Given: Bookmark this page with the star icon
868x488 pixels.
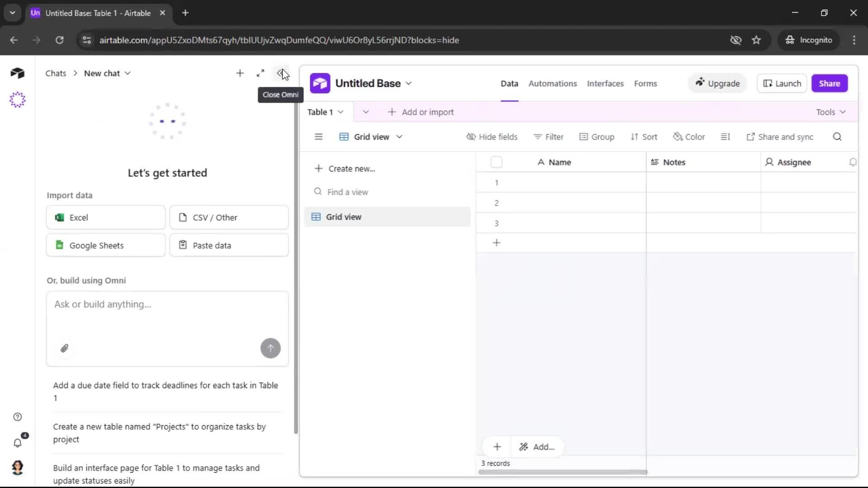Looking at the screenshot, I should 756,40.
